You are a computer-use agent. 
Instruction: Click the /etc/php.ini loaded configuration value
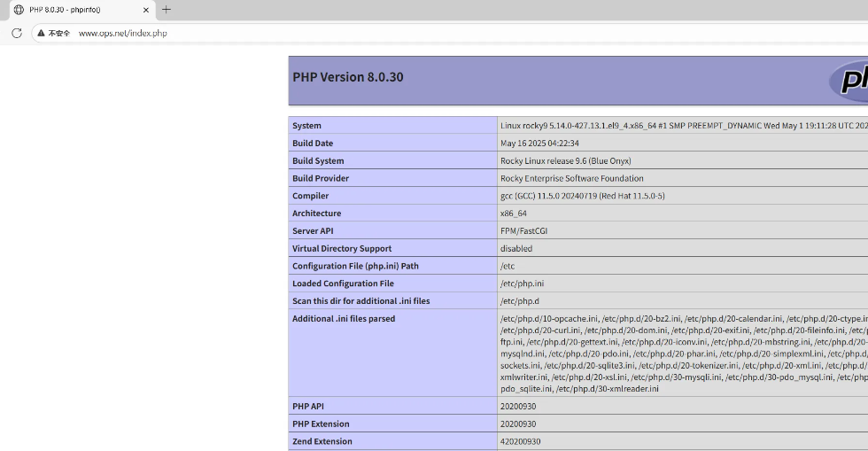(522, 284)
